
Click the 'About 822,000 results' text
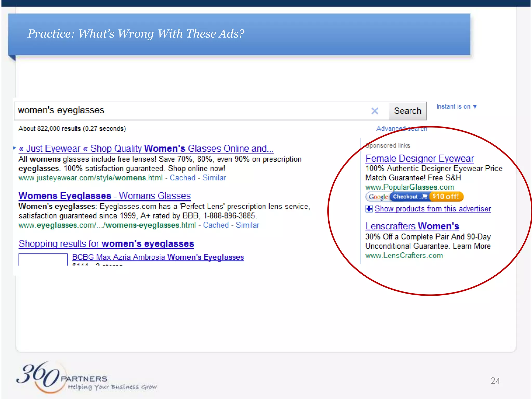point(72,129)
